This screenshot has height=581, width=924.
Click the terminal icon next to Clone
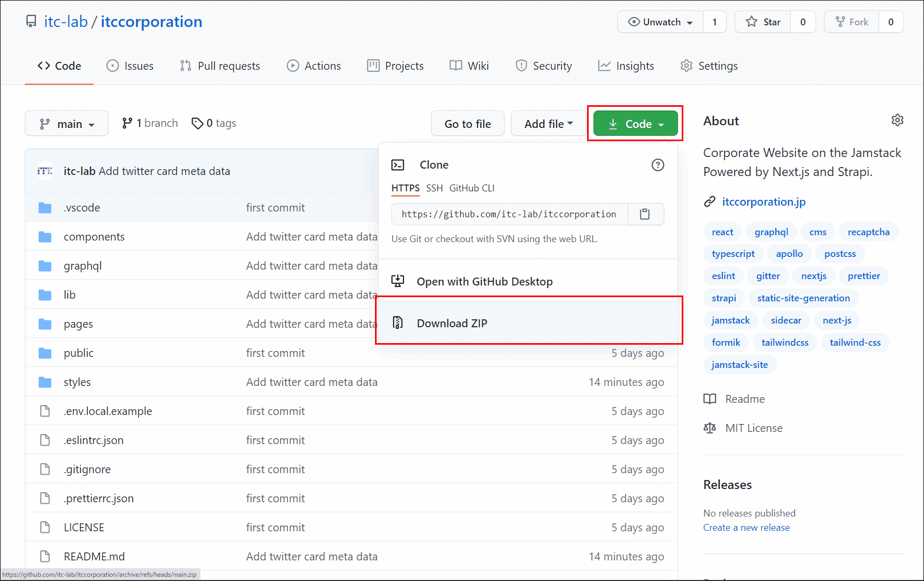click(398, 165)
